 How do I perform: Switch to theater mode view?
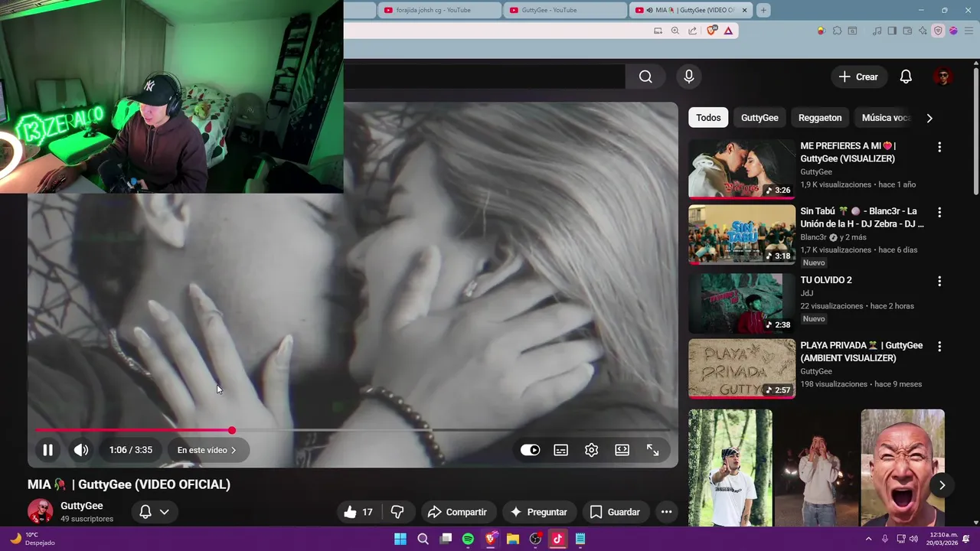tap(622, 450)
